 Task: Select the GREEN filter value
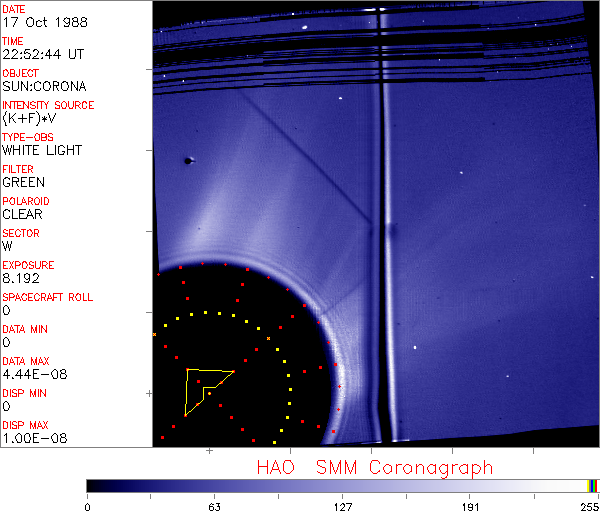point(24,182)
